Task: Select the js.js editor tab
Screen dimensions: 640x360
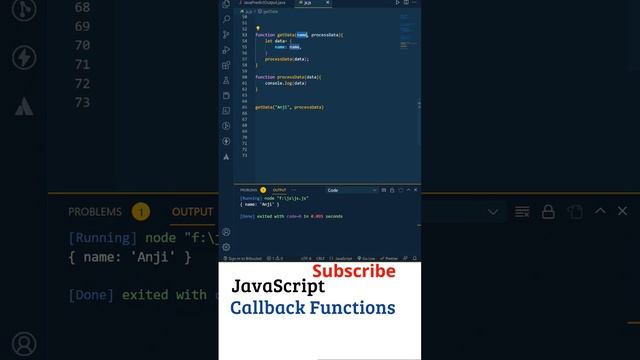Action: pos(308,3)
